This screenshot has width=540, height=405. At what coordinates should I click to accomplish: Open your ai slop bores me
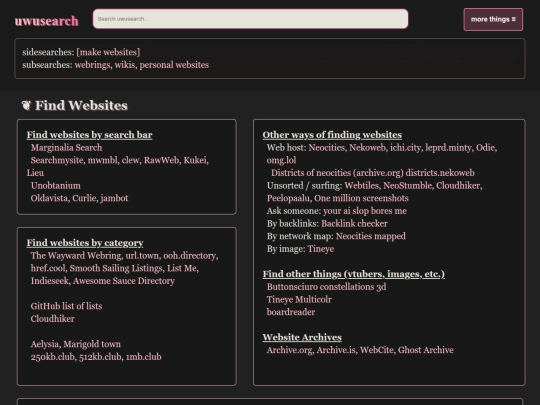(365, 211)
